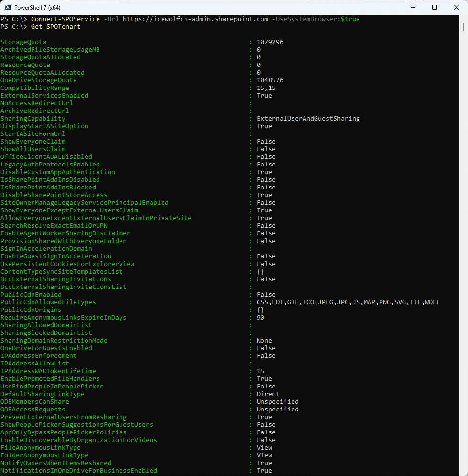Click the IPAddressAllowList property name

click(x=34, y=364)
